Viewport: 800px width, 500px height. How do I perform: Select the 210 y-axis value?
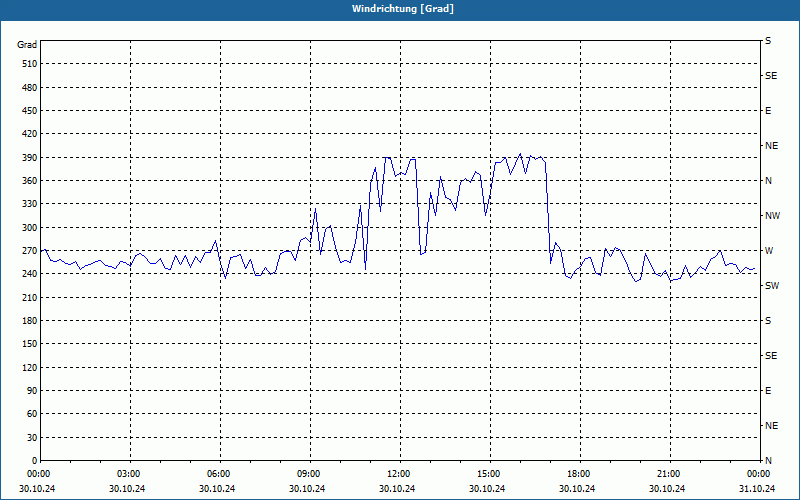pos(30,297)
